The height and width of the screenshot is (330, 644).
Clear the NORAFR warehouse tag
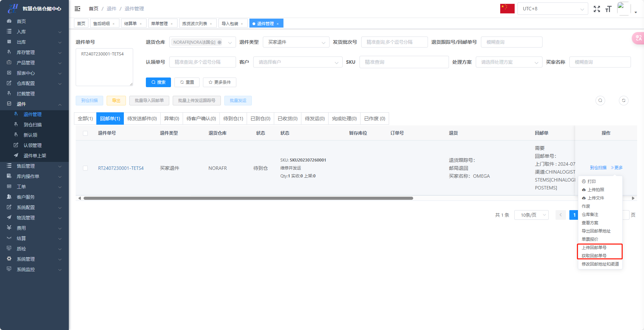click(219, 42)
